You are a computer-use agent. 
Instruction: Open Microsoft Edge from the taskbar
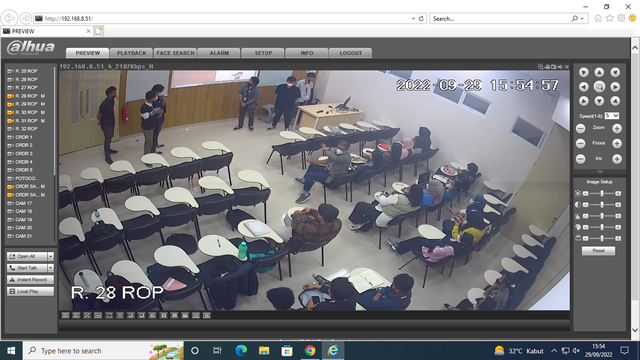(x=241, y=351)
